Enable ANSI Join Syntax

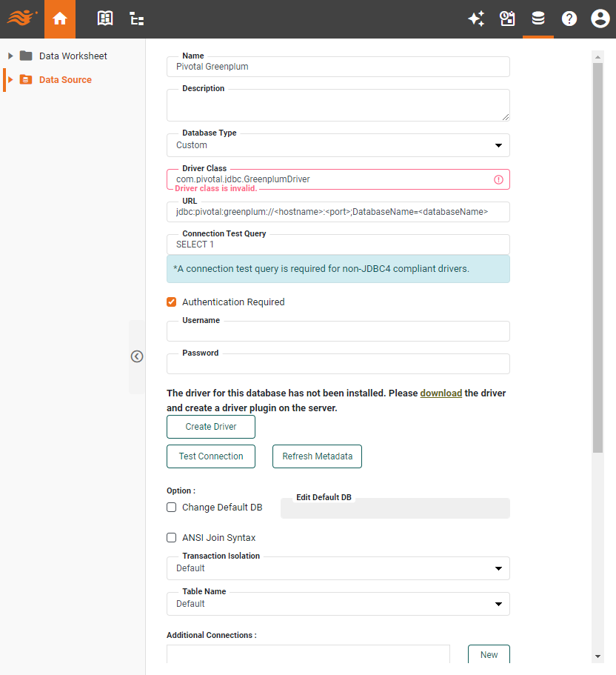pyautogui.click(x=171, y=537)
